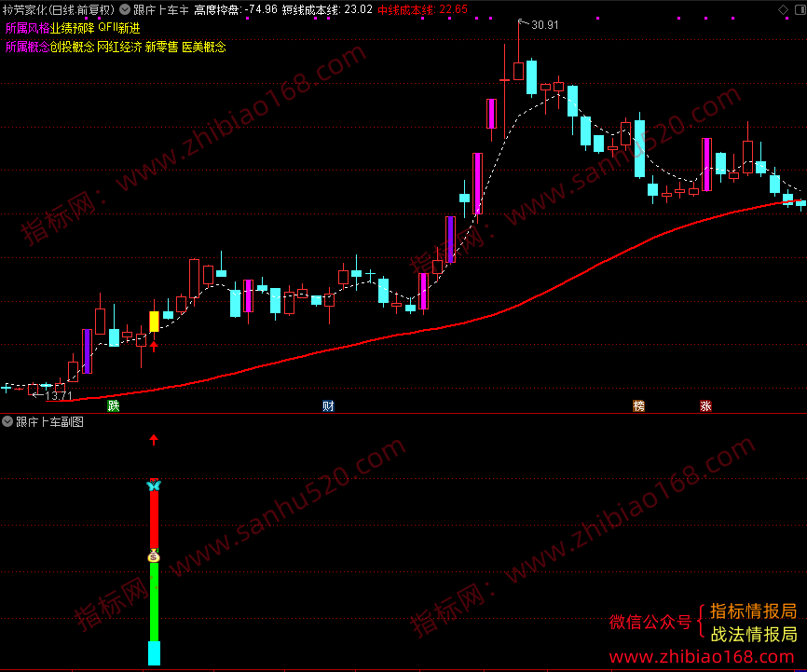Click the 短线成本线: 23.02 value

pos(327,9)
